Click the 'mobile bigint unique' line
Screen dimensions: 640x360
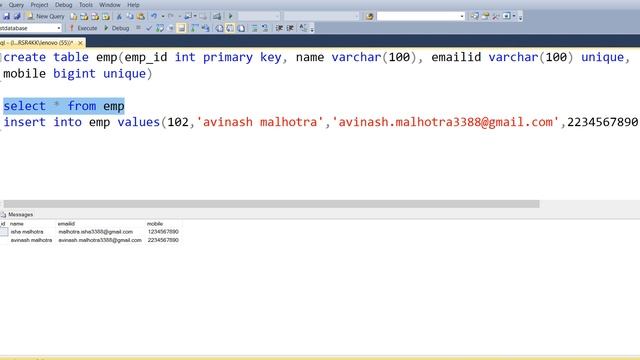pyautogui.click(x=78, y=73)
